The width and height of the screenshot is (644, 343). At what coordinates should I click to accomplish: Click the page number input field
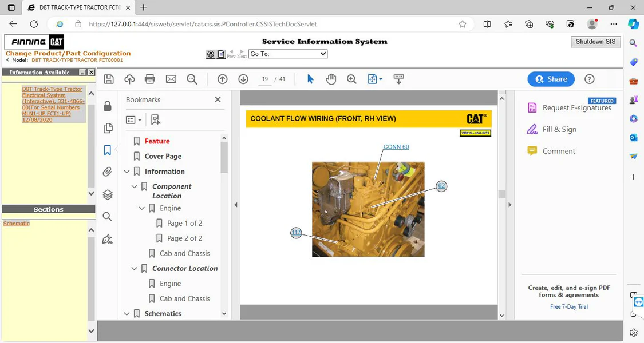[x=265, y=79]
